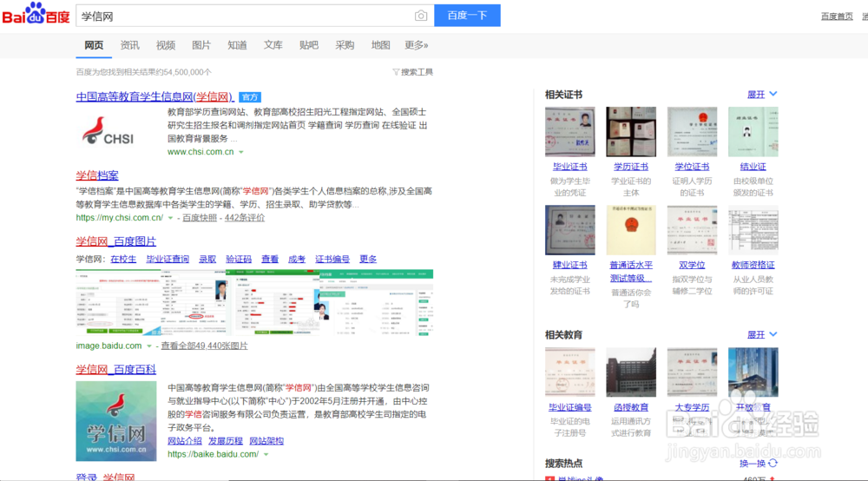Click the 官方 badge next to first result
Screen dimensions: 868x481
[x=250, y=97]
